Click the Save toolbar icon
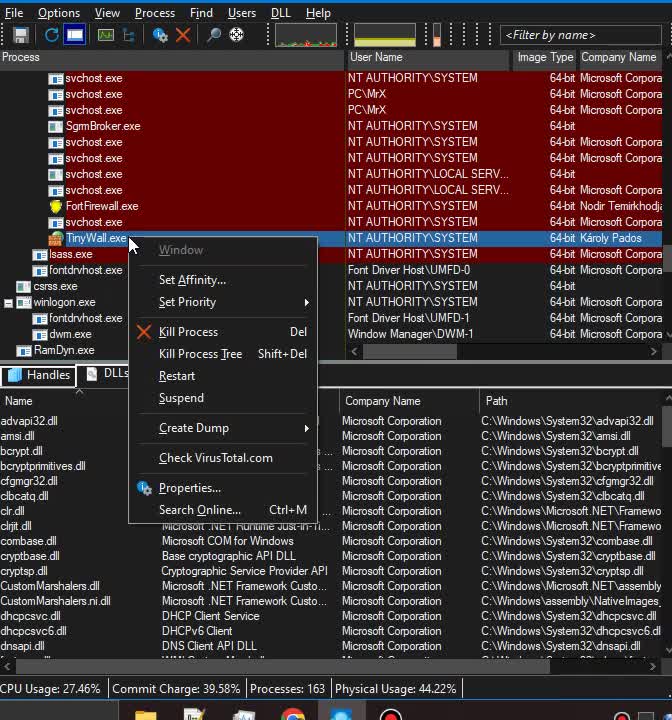 (20, 35)
